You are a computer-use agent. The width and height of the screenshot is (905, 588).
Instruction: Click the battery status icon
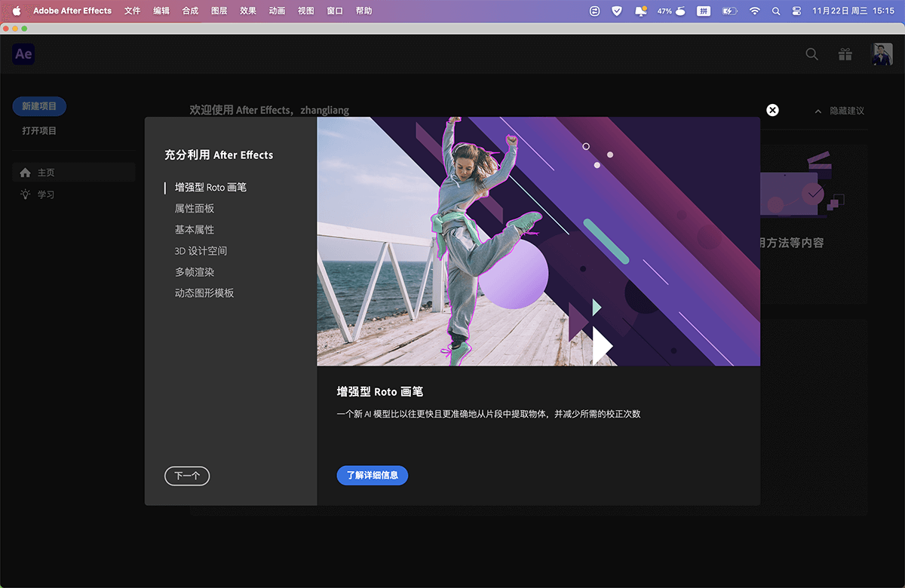(x=729, y=11)
